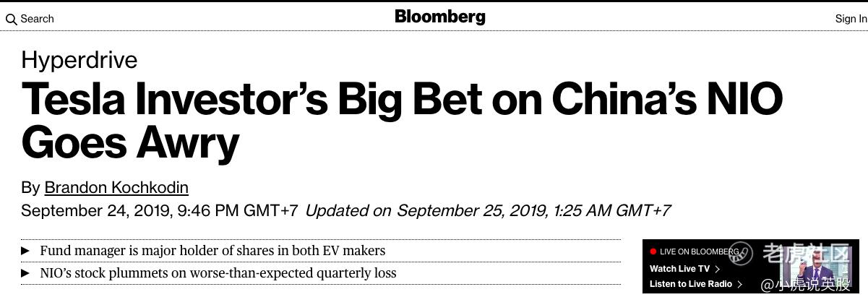Click the red live indicator dot
The image size is (868, 305).
(x=653, y=252)
